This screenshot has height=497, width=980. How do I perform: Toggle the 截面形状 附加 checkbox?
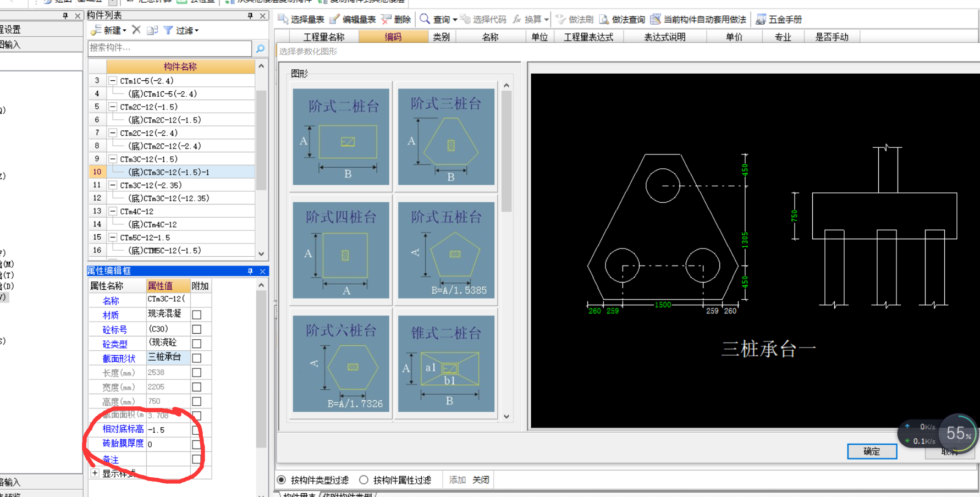point(197,358)
